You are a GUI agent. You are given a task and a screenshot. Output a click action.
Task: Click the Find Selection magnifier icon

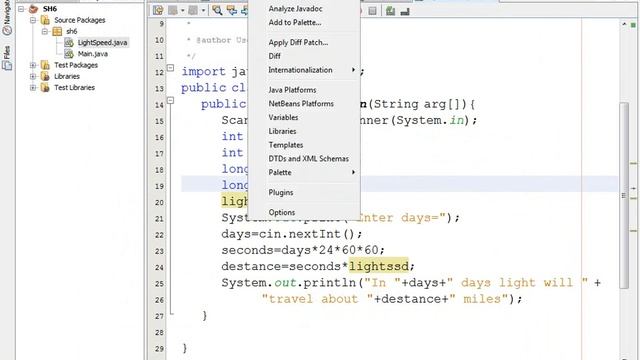coord(217,11)
